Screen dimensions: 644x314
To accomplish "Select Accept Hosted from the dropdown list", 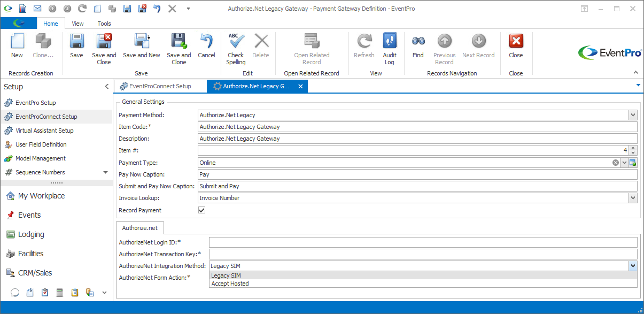I will (x=423, y=284).
